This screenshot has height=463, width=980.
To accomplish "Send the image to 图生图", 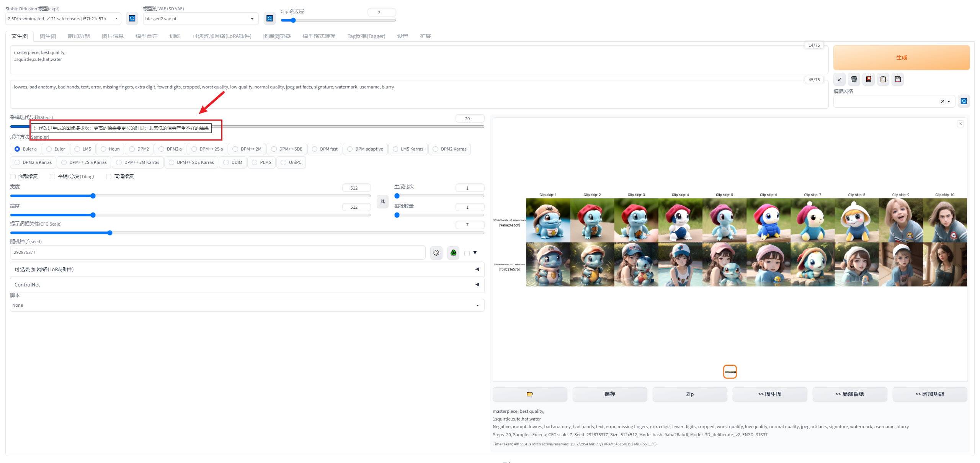I will [770, 394].
